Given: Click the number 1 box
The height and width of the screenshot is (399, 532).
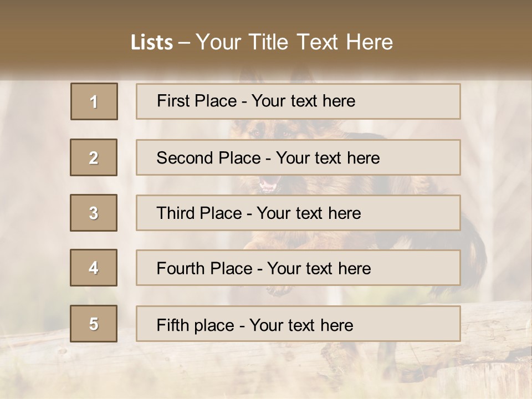Looking at the screenshot, I should pyautogui.click(x=94, y=101).
